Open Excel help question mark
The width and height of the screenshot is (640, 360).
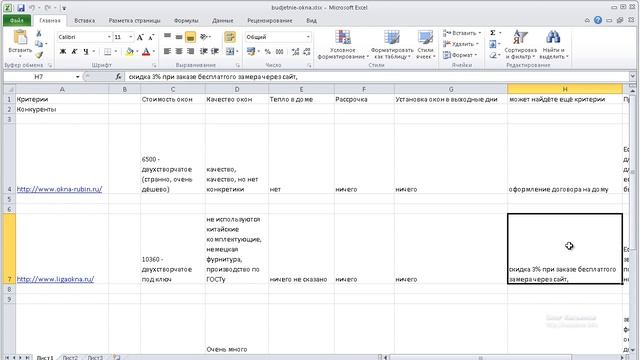pos(598,20)
